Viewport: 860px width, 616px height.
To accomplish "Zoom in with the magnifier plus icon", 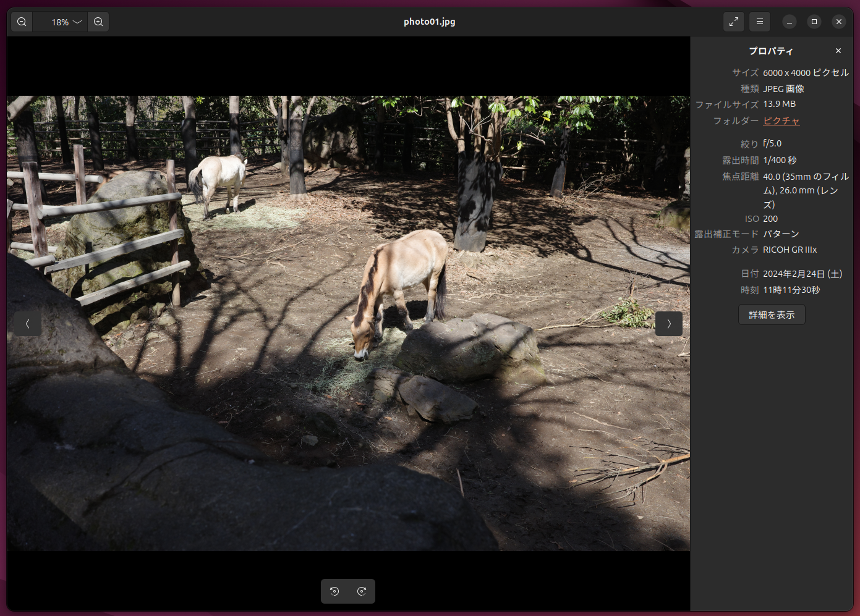I will pyautogui.click(x=98, y=22).
